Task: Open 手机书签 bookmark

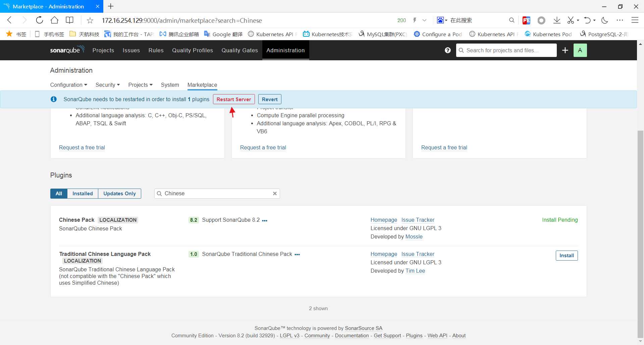Action: point(50,34)
